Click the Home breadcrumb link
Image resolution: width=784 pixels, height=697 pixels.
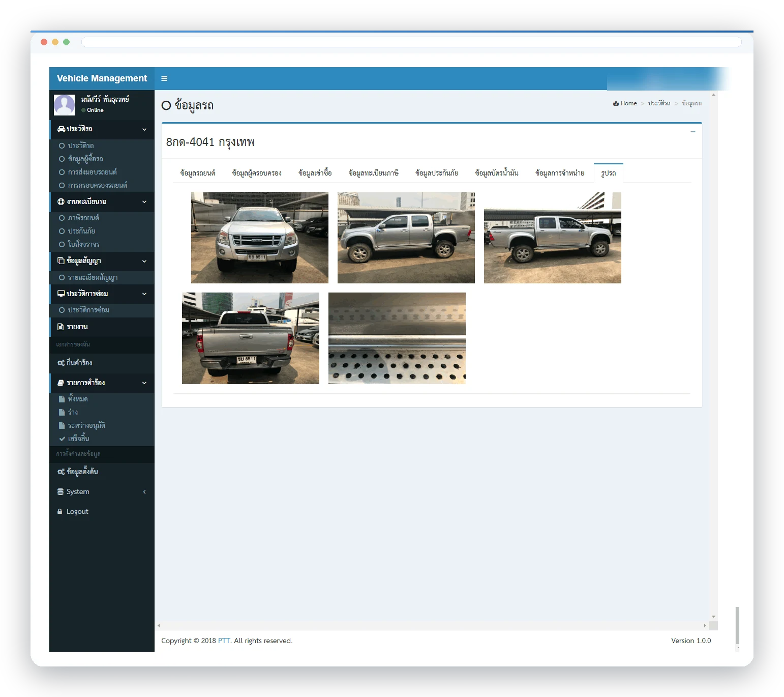(625, 103)
